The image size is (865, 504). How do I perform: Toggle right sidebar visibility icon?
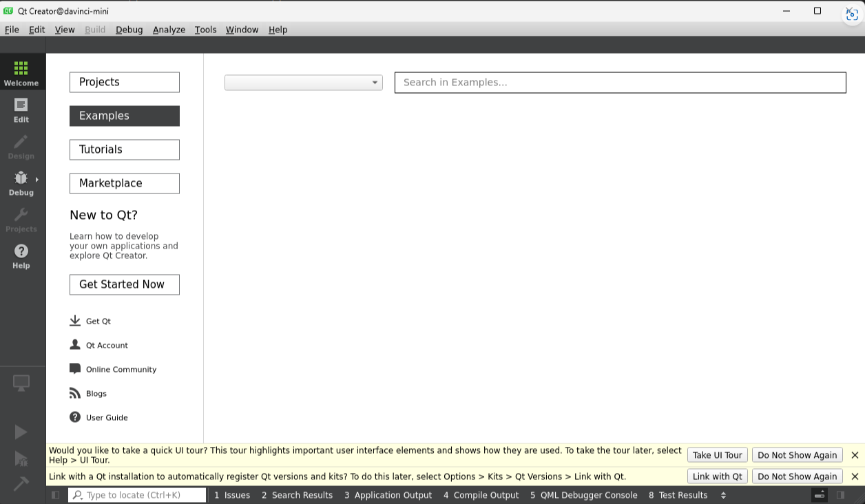(x=840, y=495)
